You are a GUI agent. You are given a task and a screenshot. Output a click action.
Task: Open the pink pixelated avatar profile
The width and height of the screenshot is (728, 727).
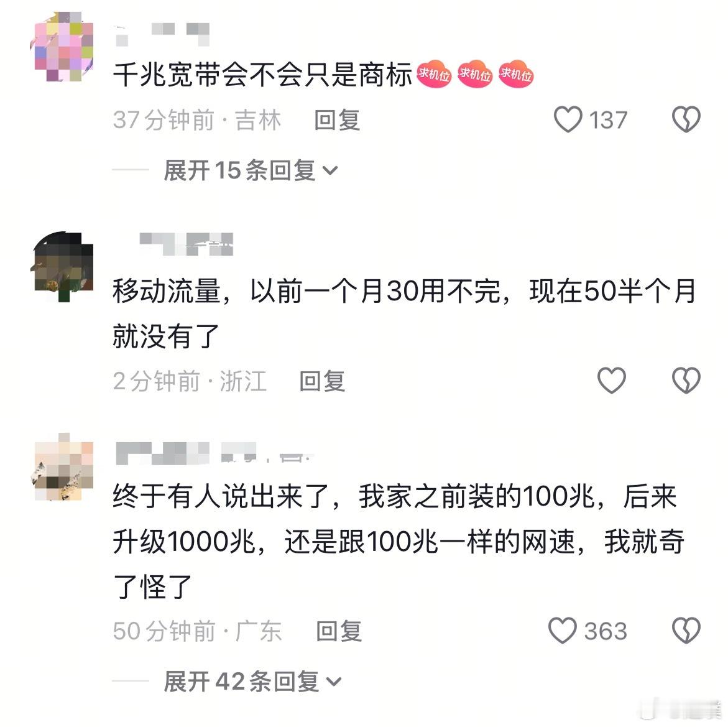pos(63,47)
